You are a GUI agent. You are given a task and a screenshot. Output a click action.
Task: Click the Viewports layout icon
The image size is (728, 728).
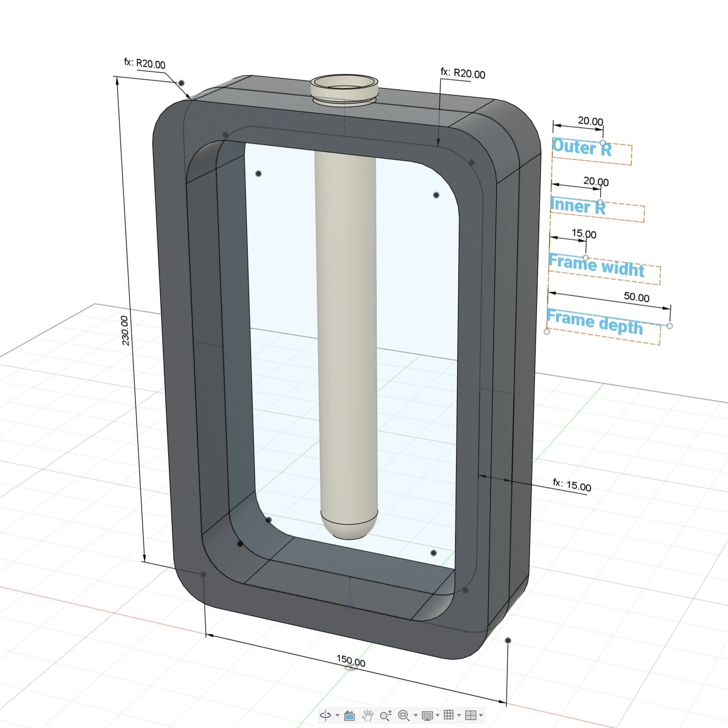[x=471, y=715]
